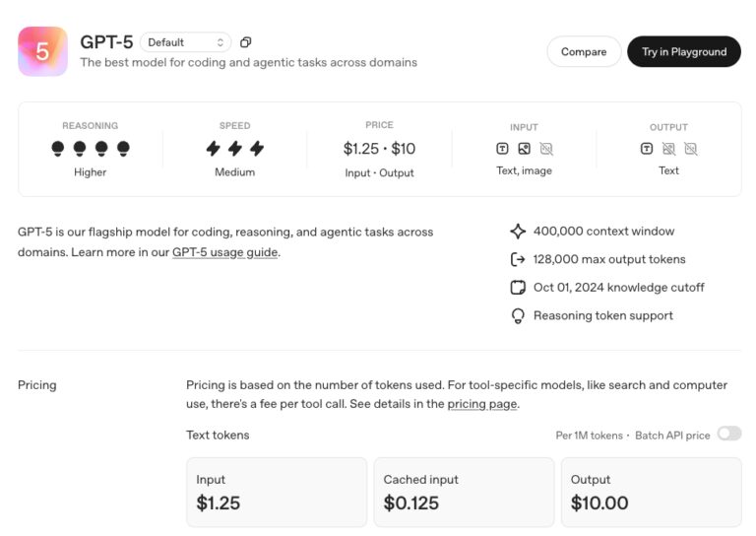The height and width of the screenshot is (536, 756).
Task: Open the Default version dropdown
Action: [x=185, y=42]
